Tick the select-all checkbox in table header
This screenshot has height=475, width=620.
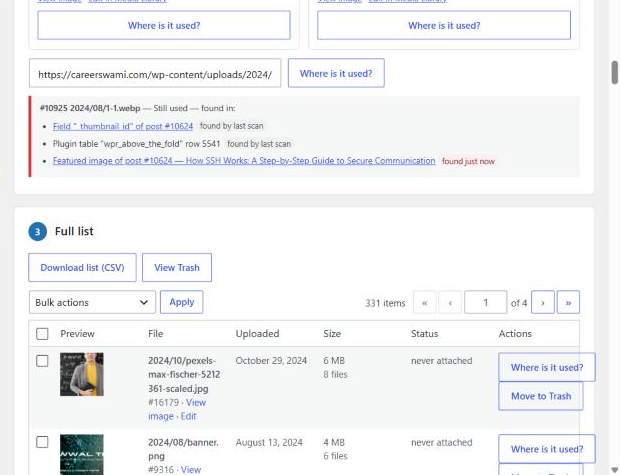click(42, 334)
